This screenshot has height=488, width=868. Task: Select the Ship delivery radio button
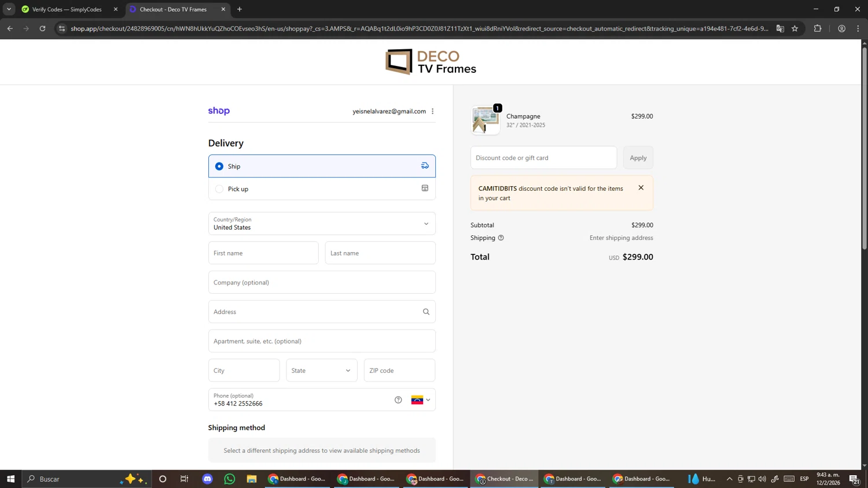219,166
